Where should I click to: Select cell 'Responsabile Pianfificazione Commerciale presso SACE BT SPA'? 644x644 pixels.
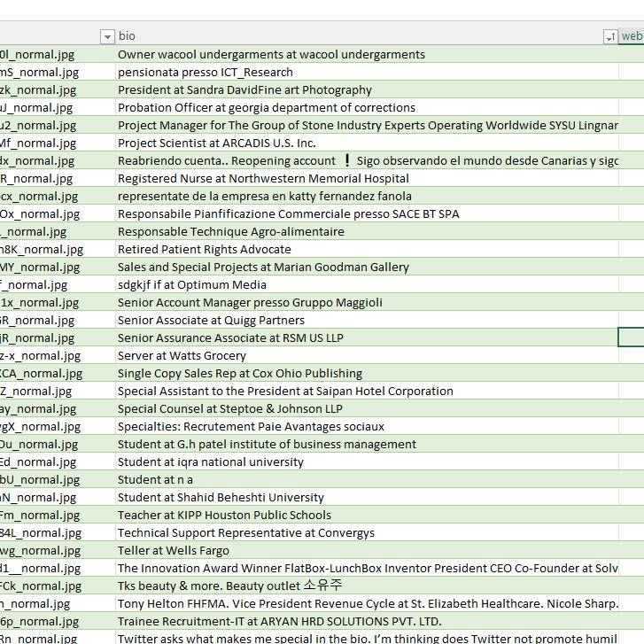(367, 213)
